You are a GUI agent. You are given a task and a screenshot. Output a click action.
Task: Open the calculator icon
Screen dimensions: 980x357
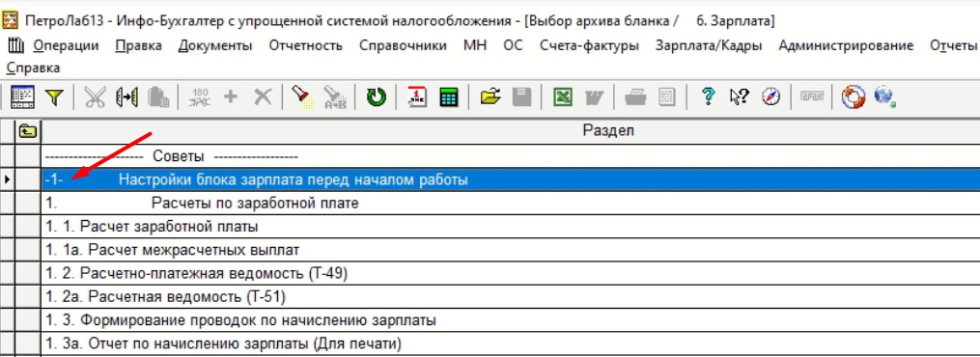click(x=449, y=97)
